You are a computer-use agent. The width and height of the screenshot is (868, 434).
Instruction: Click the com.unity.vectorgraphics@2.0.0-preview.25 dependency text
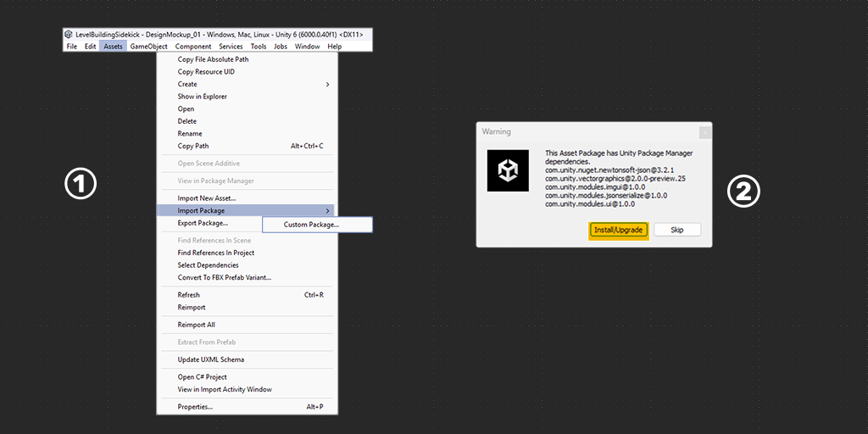pyautogui.click(x=615, y=179)
